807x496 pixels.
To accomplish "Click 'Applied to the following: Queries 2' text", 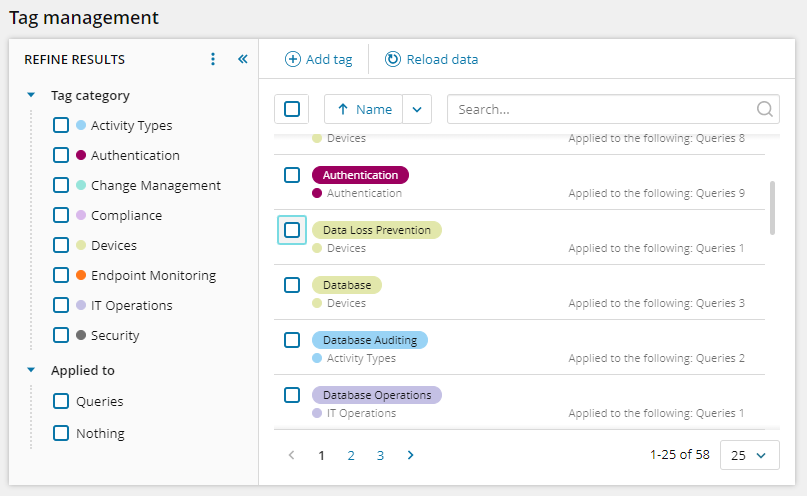I will 656,358.
